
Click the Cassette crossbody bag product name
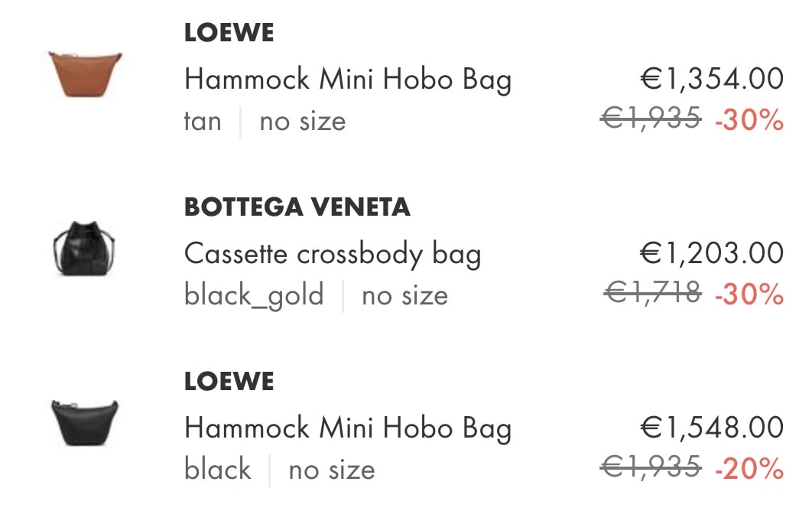[x=333, y=253]
